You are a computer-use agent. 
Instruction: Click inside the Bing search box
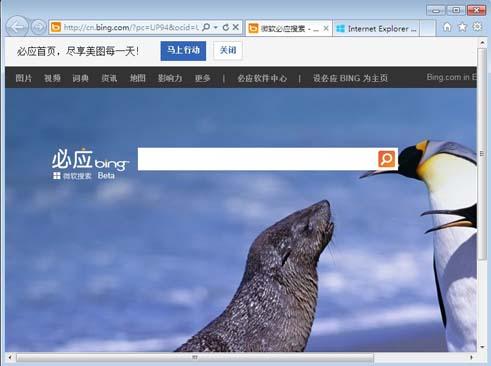(257, 159)
